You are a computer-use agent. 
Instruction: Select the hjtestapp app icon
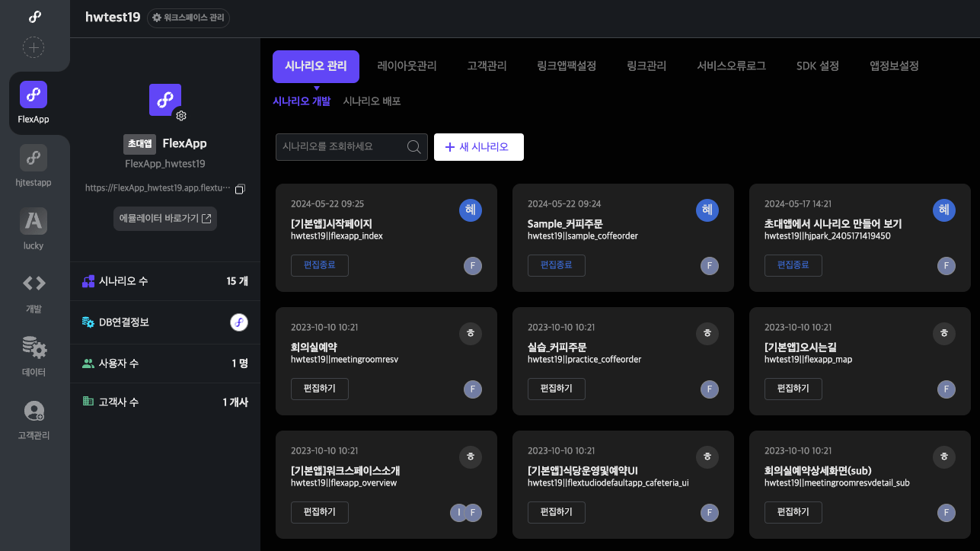click(34, 159)
